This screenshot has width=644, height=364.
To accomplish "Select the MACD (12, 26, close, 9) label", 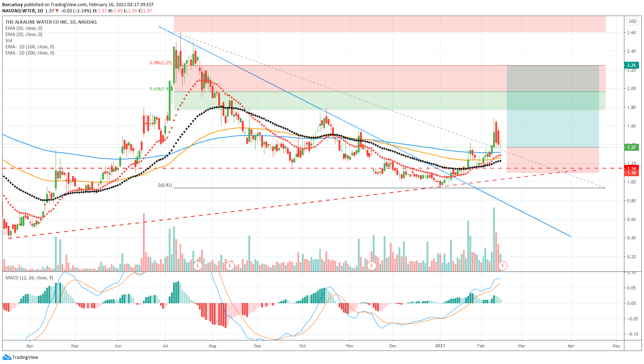I will (x=29, y=278).
